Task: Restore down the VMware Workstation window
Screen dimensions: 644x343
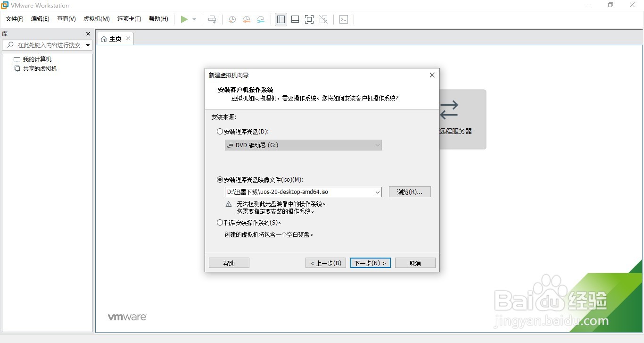Action: (611, 5)
